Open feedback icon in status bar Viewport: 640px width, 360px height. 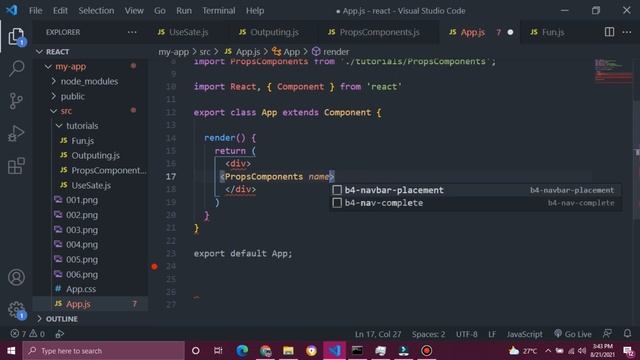pos(607,334)
